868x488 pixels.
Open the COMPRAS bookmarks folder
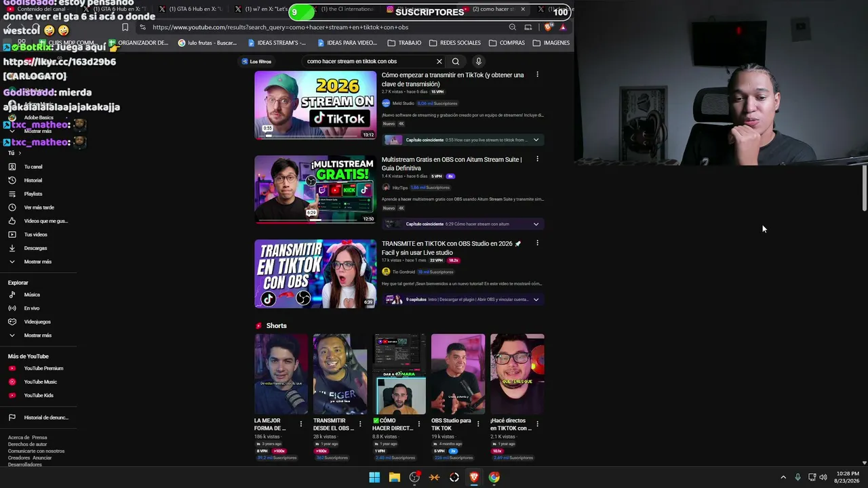(507, 43)
